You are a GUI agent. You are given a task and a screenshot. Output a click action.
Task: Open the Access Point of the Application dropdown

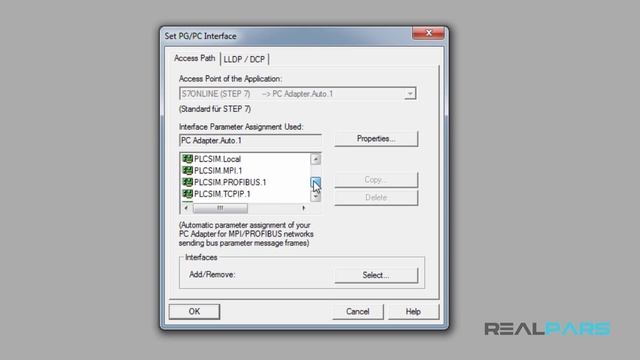coord(410,94)
